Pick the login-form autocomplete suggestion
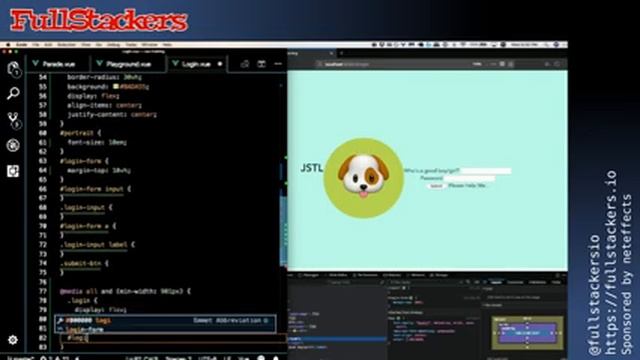Image resolution: width=640 pixels, height=360 pixels. [165, 329]
